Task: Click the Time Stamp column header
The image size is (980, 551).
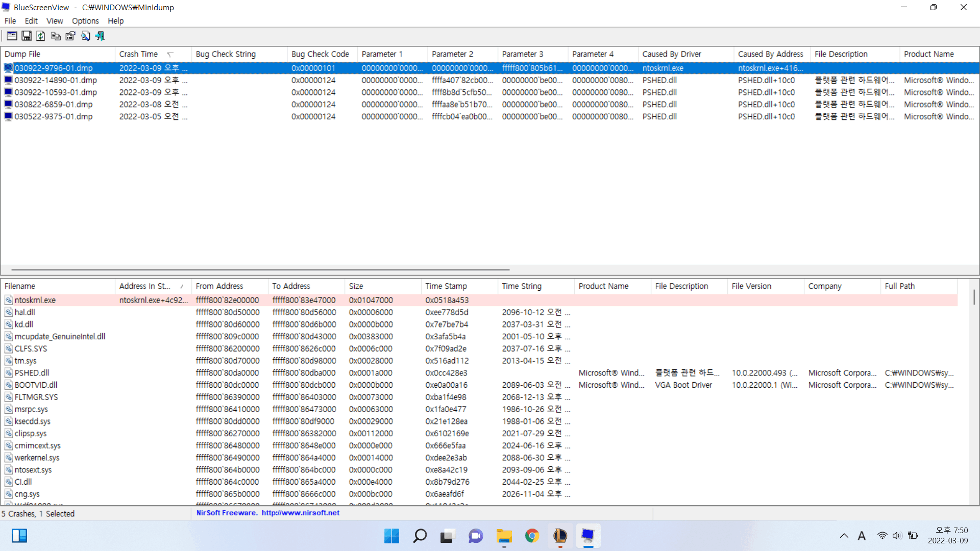Action: click(x=459, y=286)
